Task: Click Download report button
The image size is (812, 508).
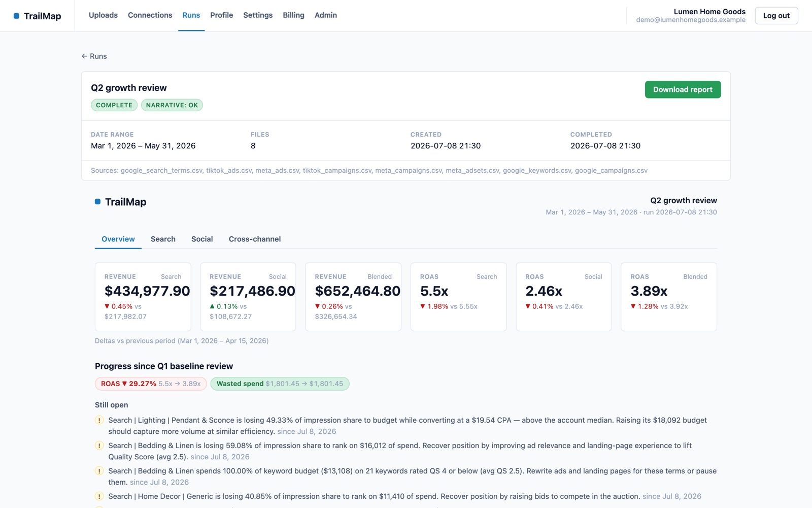Action: click(x=683, y=89)
